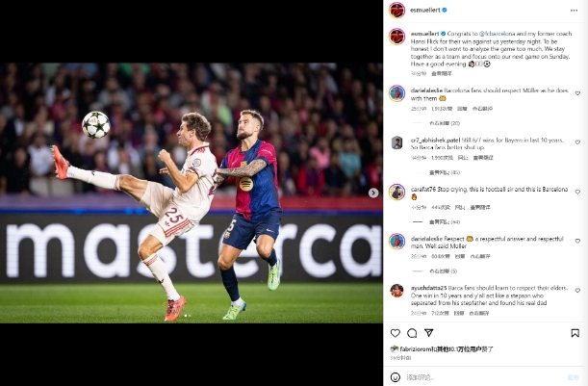This screenshot has width=588, height=386.
Task: Open the @fcbarcelona mention link
Action: [498, 34]
